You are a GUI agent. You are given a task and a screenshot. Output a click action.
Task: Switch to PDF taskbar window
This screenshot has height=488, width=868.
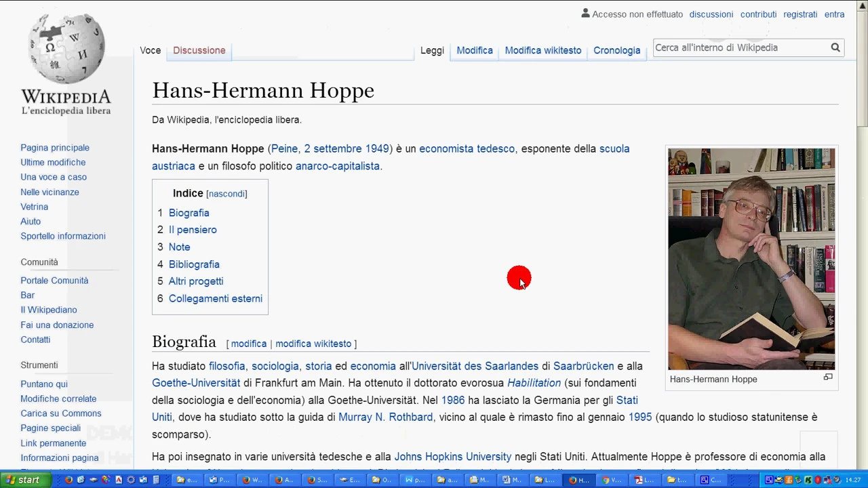[x=646, y=480]
